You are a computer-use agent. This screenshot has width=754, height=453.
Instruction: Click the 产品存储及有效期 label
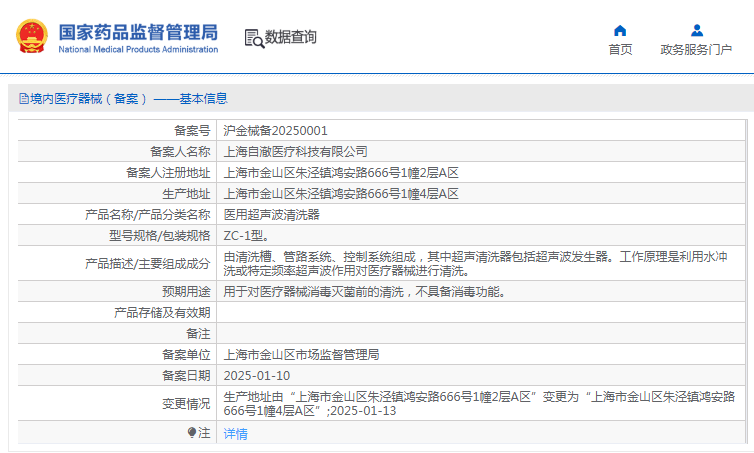pos(163,313)
